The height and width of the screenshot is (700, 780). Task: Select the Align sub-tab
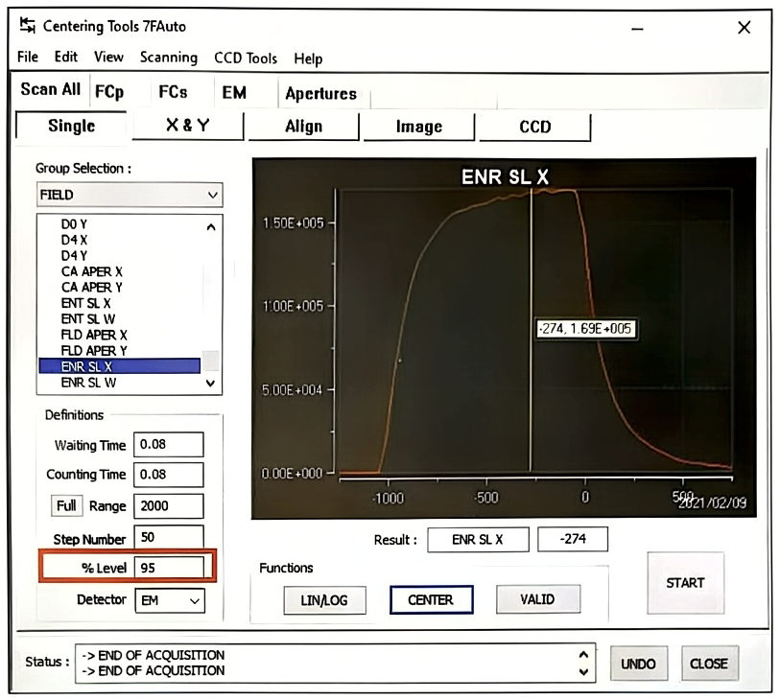303,127
